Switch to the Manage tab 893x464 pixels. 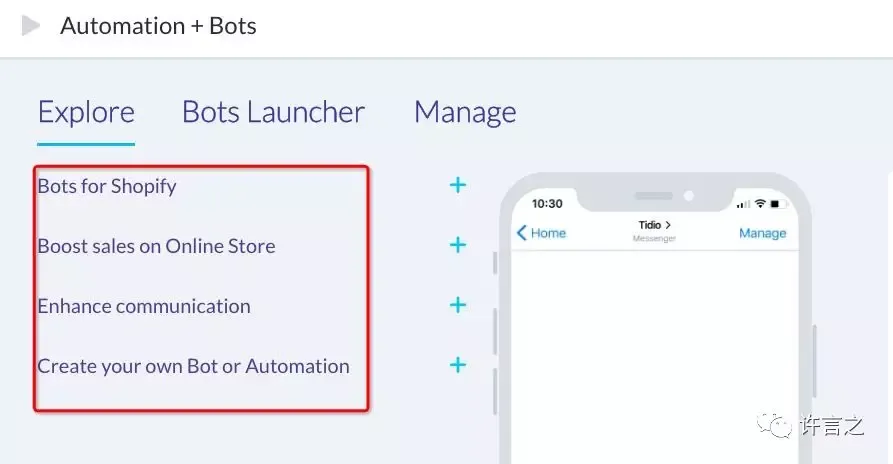(x=465, y=112)
